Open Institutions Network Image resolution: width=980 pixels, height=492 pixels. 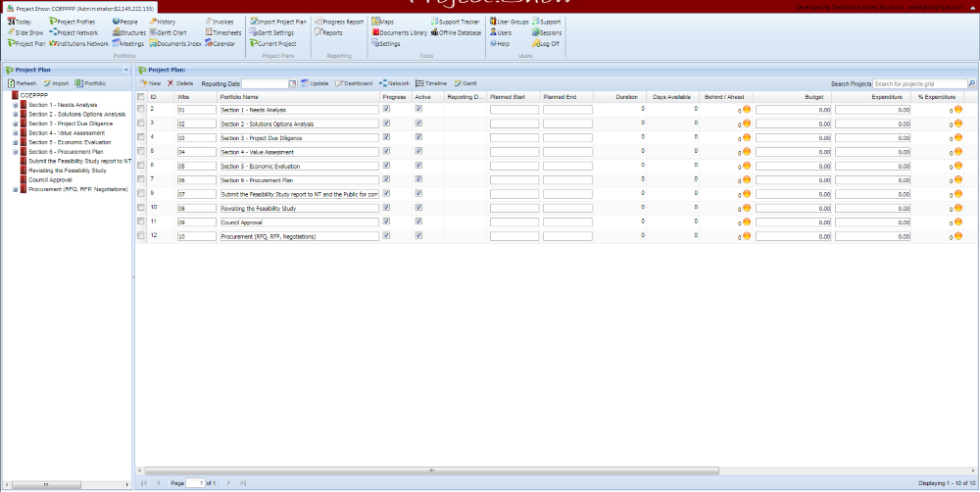click(78, 44)
